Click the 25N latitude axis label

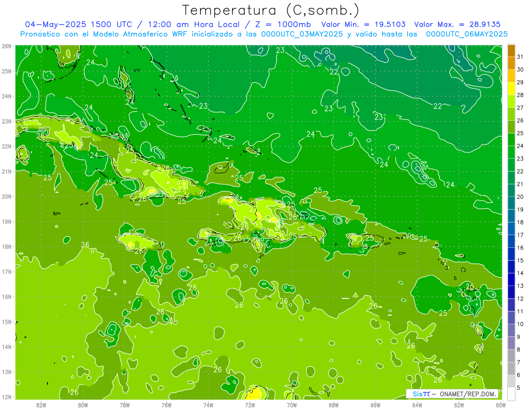click(x=7, y=71)
